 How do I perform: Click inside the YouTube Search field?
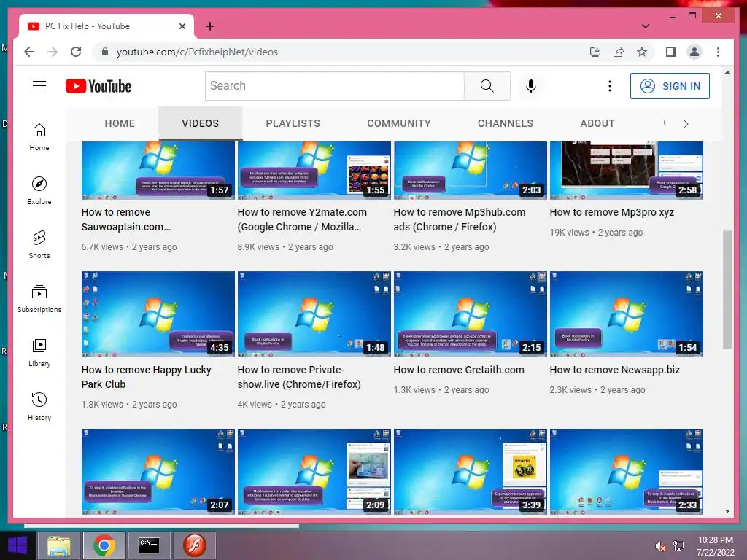pos(334,86)
